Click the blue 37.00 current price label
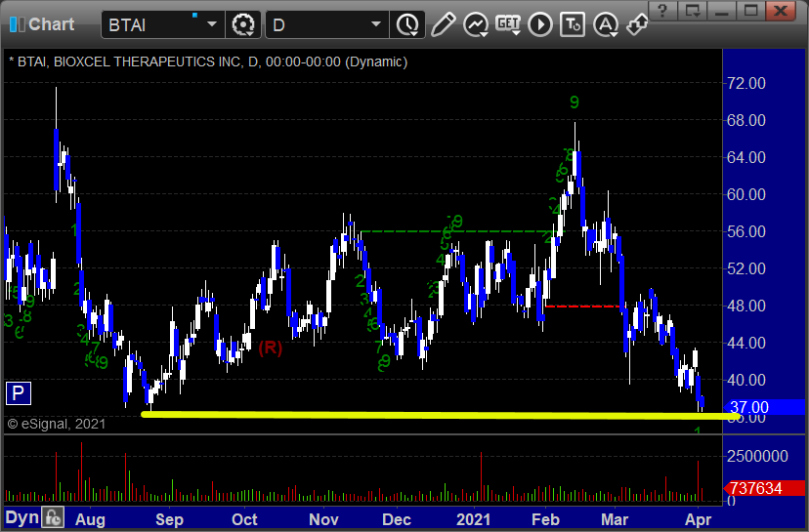The image size is (809, 532). [765, 407]
